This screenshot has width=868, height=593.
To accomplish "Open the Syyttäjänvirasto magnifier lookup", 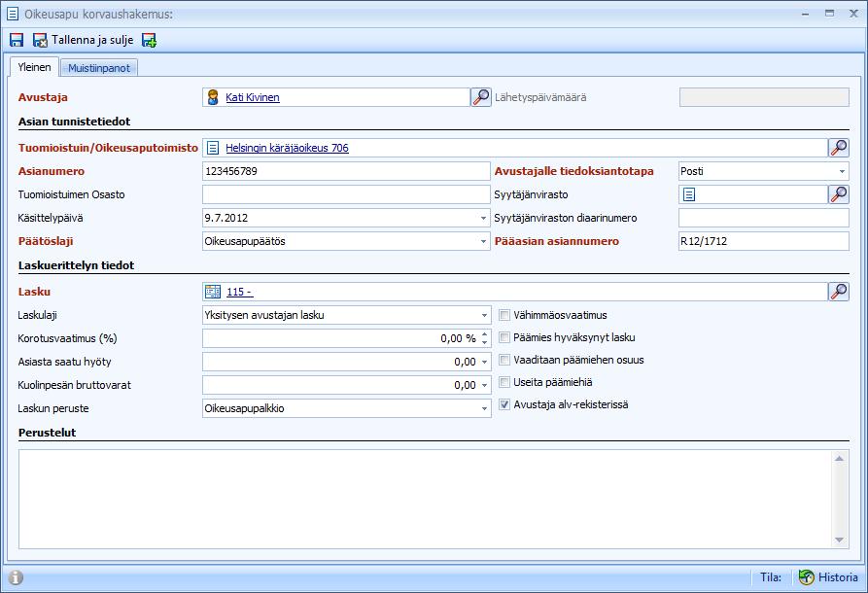I will 839,194.
